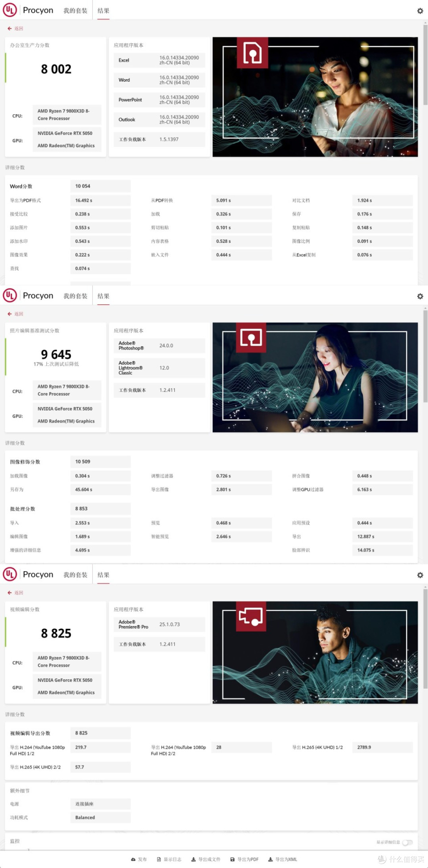Viewport: 428px width, 868px height.
Task: Open 我的套装 tab in photo editing window
Action: coord(75,296)
